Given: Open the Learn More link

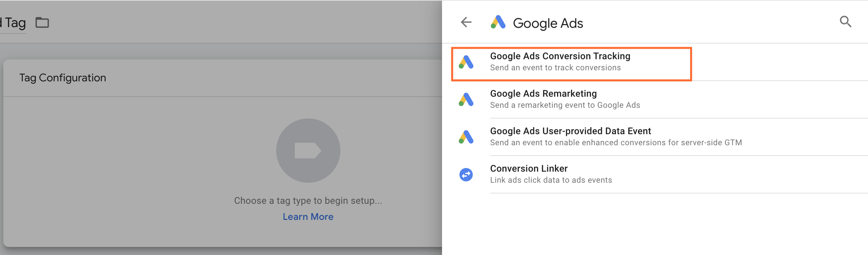Looking at the screenshot, I should [308, 217].
